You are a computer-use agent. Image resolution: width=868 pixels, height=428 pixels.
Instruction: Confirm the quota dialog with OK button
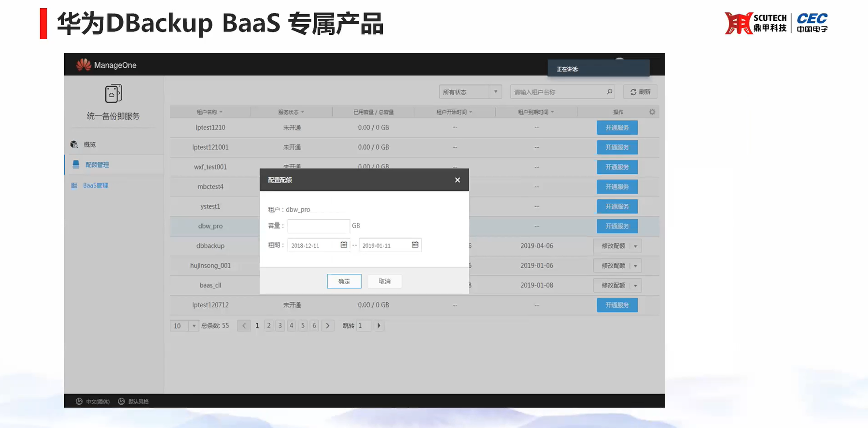[x=344, y=281]
